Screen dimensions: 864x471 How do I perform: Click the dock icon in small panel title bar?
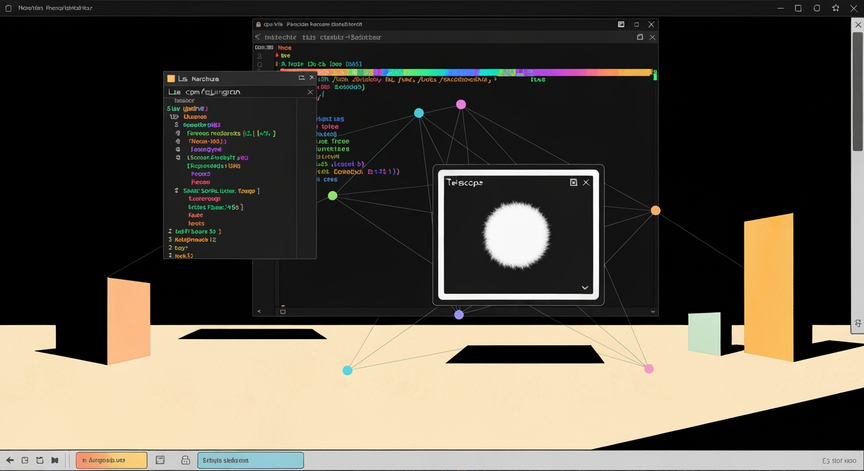tap(301, 78)
